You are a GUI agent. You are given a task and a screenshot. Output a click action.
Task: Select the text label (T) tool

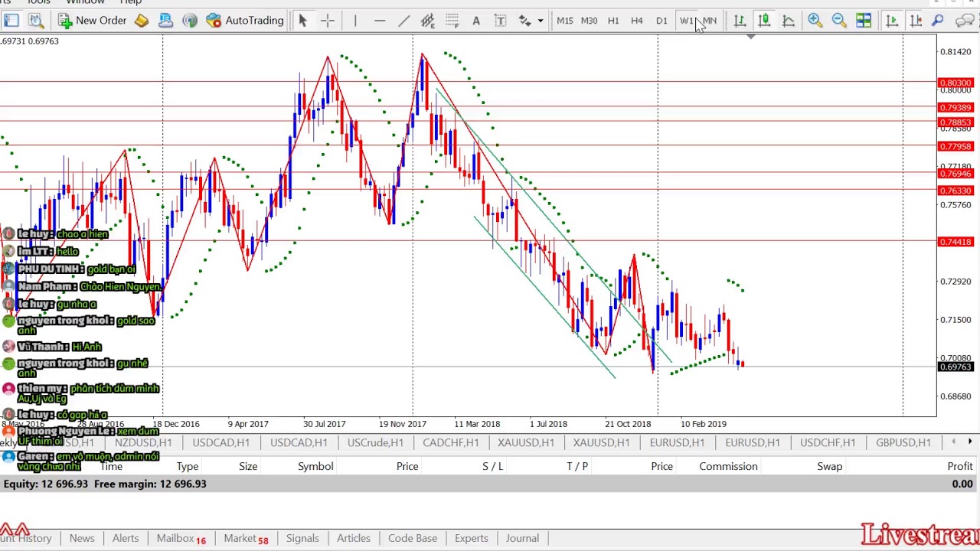[x=500, y=21]
